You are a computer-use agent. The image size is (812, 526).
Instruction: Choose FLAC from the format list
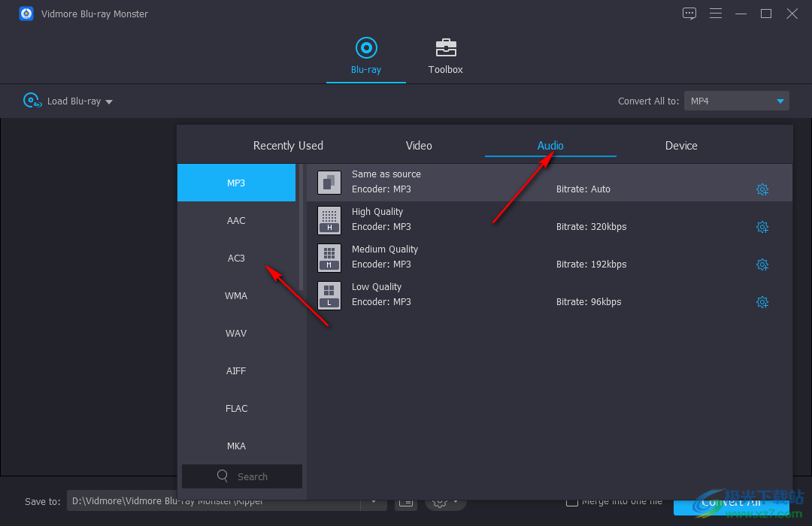pyautogui.click(x=236, y=409)
